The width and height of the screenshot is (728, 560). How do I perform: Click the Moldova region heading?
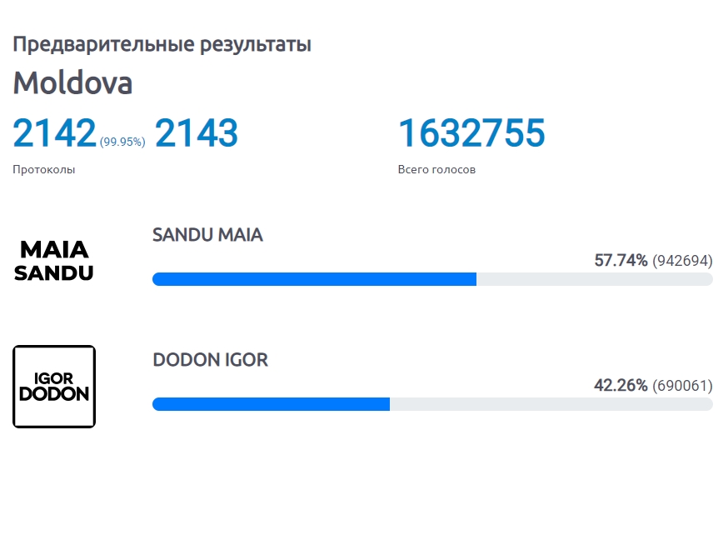tap(73, 82)
